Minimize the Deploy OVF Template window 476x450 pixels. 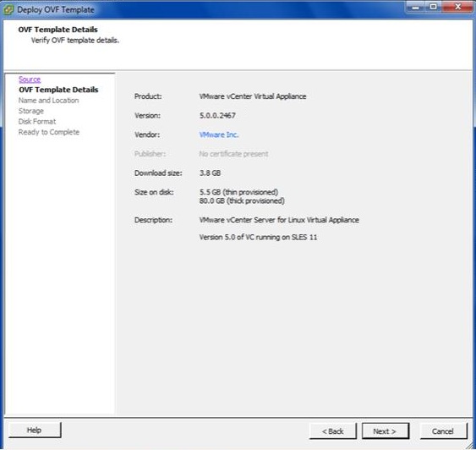pyautogui.click(x=415, y=7)
